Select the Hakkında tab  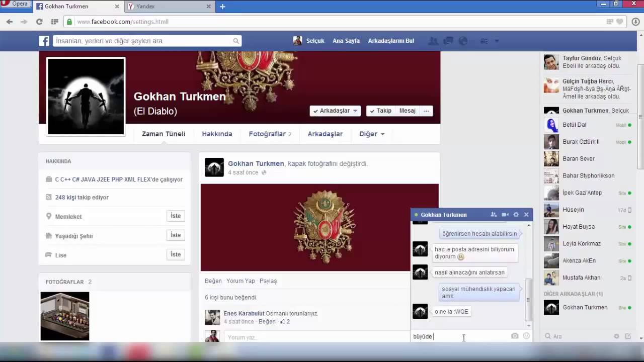[x=217, y=134]
